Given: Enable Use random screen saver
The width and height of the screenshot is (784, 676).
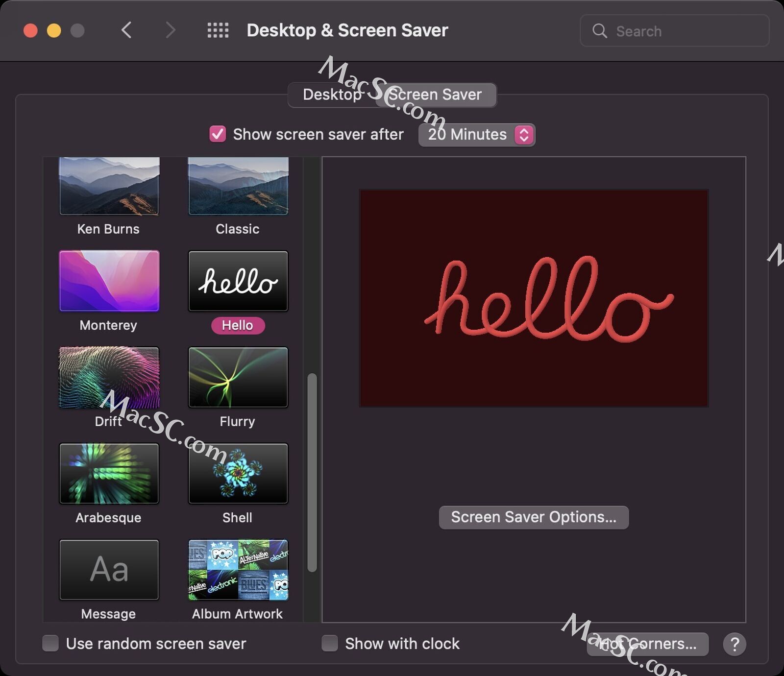Looking at the screenshot, I should 50,643.
